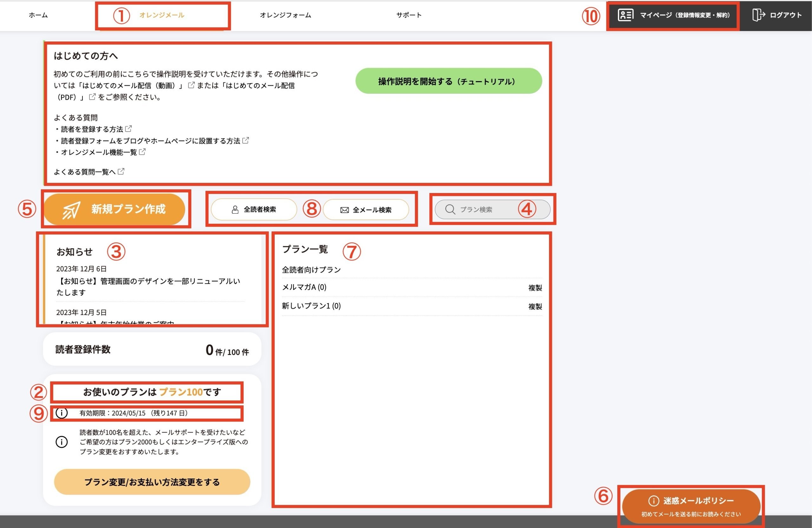Focus the プラン検索 search field
Screen dimensions: 812x528
pyautogui.click(x=492, y=209)
